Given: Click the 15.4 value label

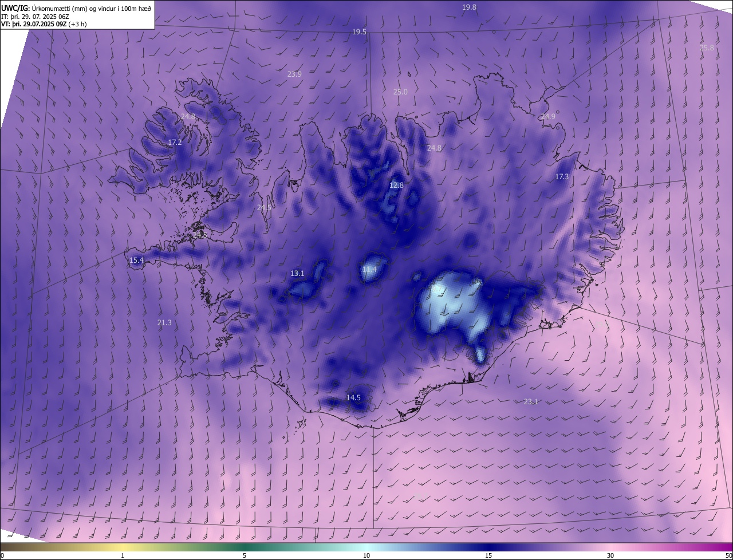Looking at the screenshot, I should (x=136, y=261).
